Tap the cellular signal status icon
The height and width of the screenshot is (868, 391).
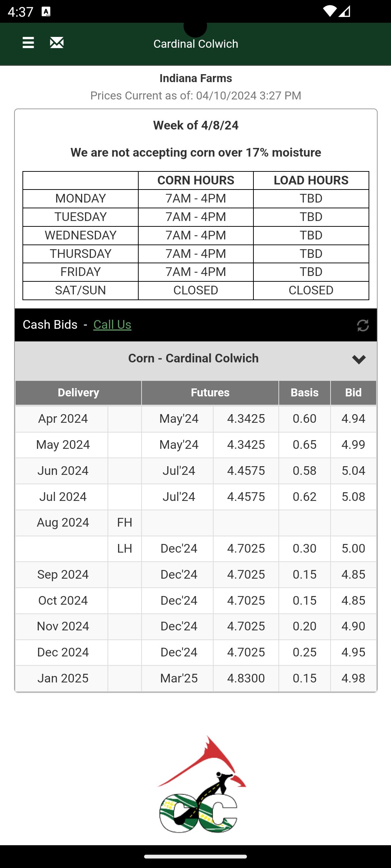[x=345, y=12]
